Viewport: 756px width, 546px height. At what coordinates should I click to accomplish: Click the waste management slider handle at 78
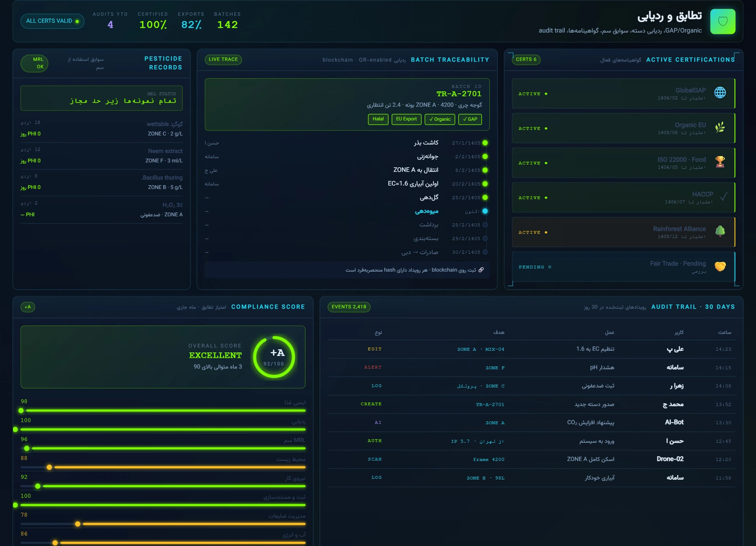coord(78,524)
